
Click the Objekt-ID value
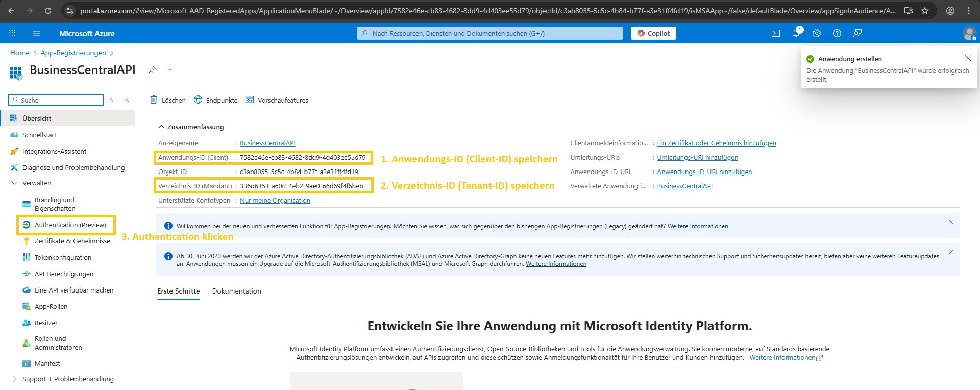pos(299,172)
